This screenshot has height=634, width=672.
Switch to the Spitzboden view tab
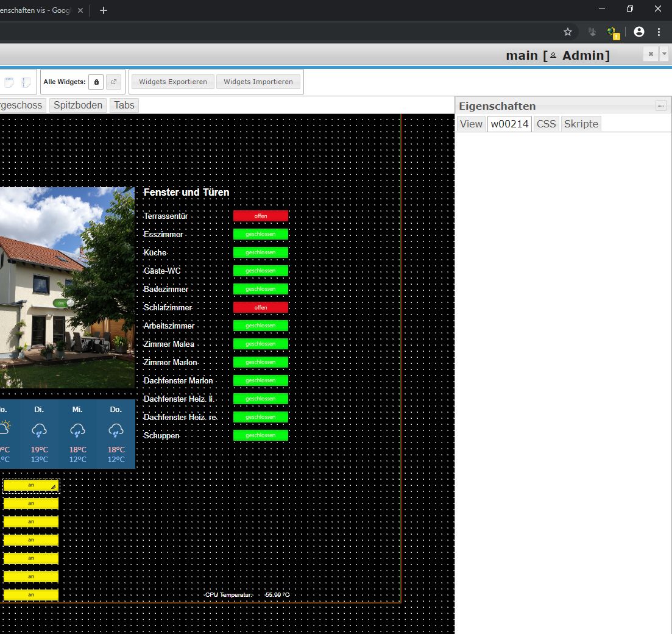point(78,105)
